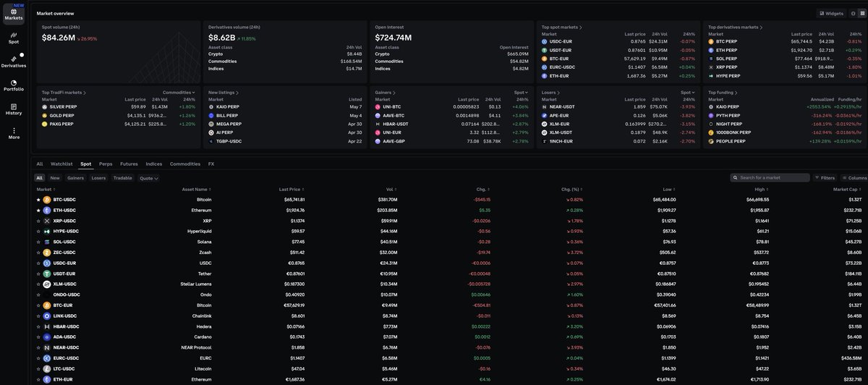Click the BTC PERP icon in Top derivatives
This screenshot has height=385, width=868.
[711, 41]
